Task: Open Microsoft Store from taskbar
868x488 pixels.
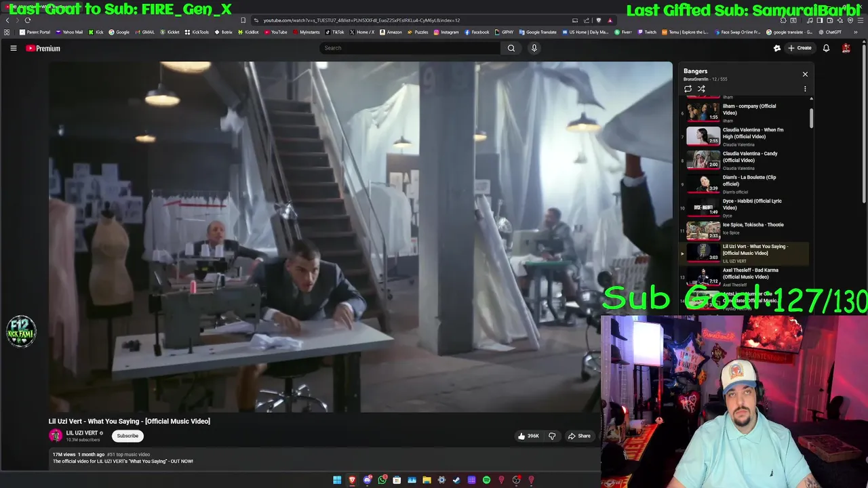Action: pos(397,480)
